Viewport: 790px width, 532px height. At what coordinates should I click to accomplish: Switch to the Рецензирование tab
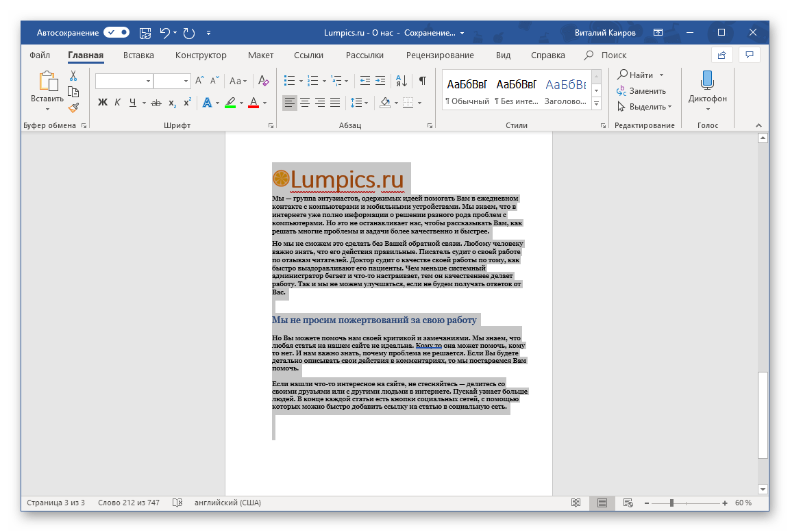(439, 55)
